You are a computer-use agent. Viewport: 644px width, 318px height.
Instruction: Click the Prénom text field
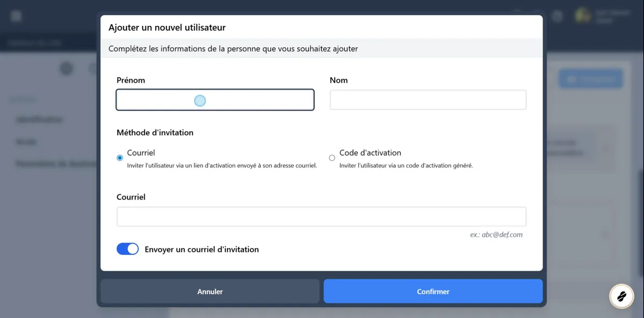coord(215,100)
